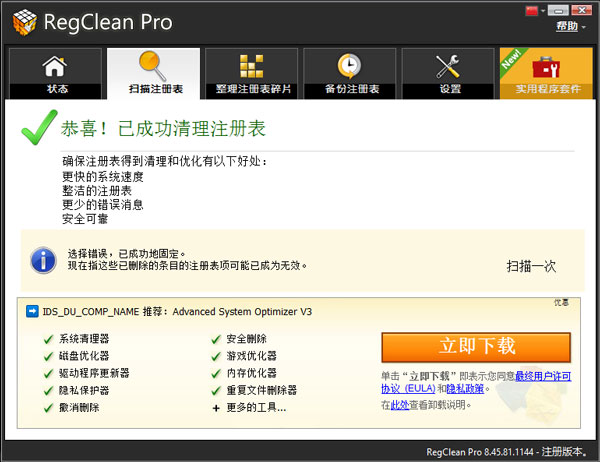Screen dimensions: 600x462
Task: Click the house icon on 状态 tab
Action: coord(55,66)
